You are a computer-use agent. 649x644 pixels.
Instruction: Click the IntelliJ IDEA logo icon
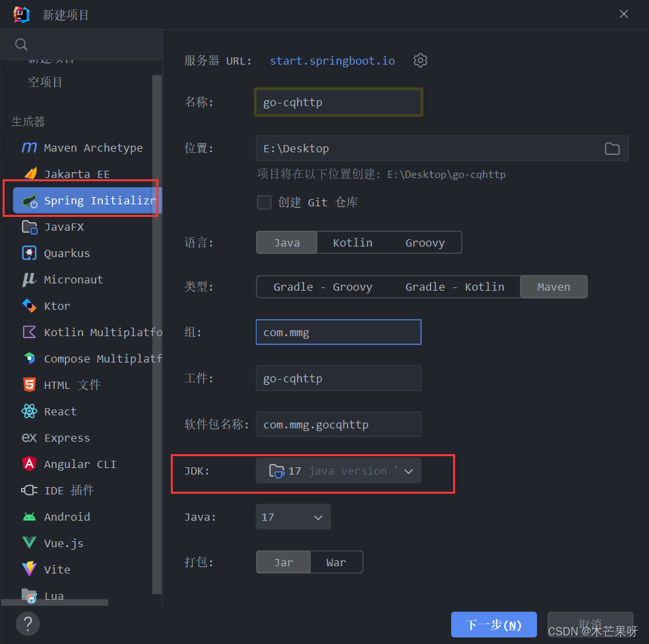click(x=22, y=15)
